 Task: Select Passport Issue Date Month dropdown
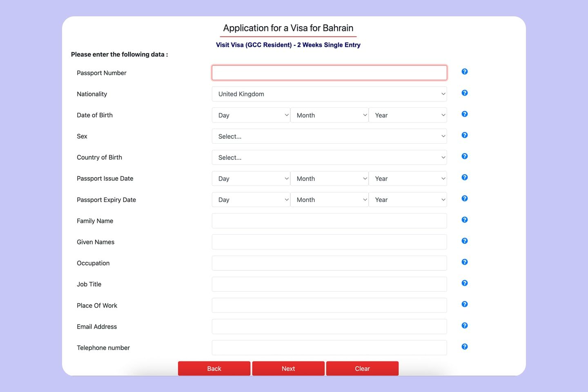tap(329, 179)
